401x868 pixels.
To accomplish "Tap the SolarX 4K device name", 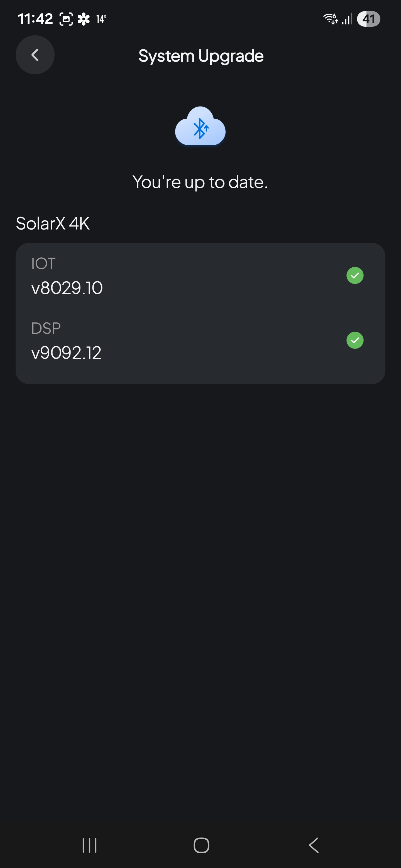I will [x=53, y=223].
